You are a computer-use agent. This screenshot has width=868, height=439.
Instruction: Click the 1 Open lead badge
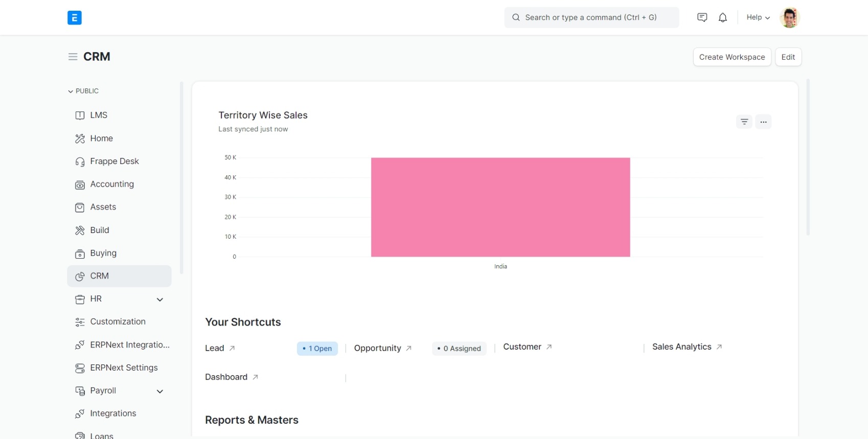point(317,349)
